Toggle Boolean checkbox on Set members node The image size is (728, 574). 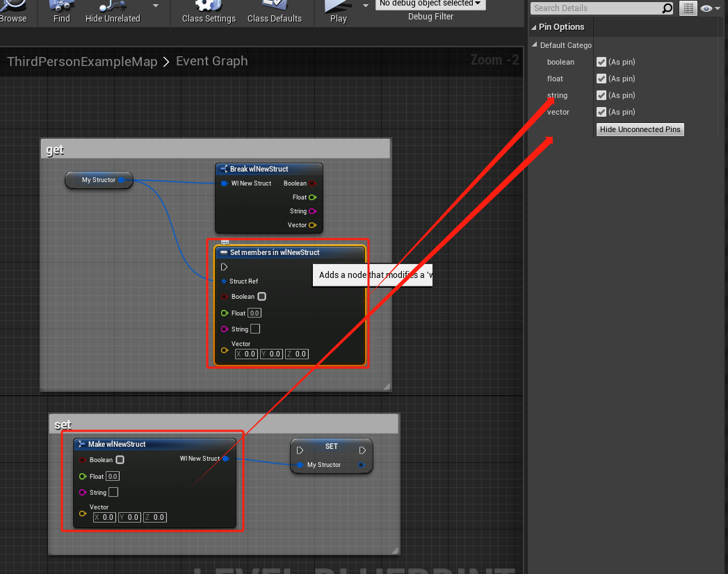262,296
